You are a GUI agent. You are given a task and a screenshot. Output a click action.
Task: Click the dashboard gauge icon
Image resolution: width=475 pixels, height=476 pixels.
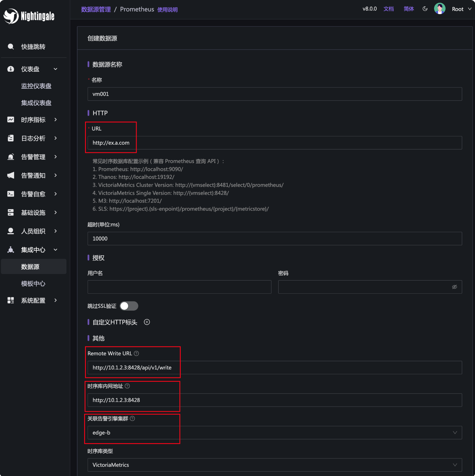[x=11, y=69]
